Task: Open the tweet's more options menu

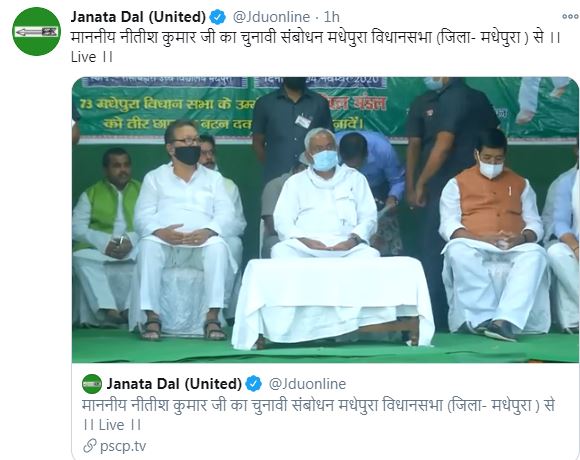Action: coord(571,16)
